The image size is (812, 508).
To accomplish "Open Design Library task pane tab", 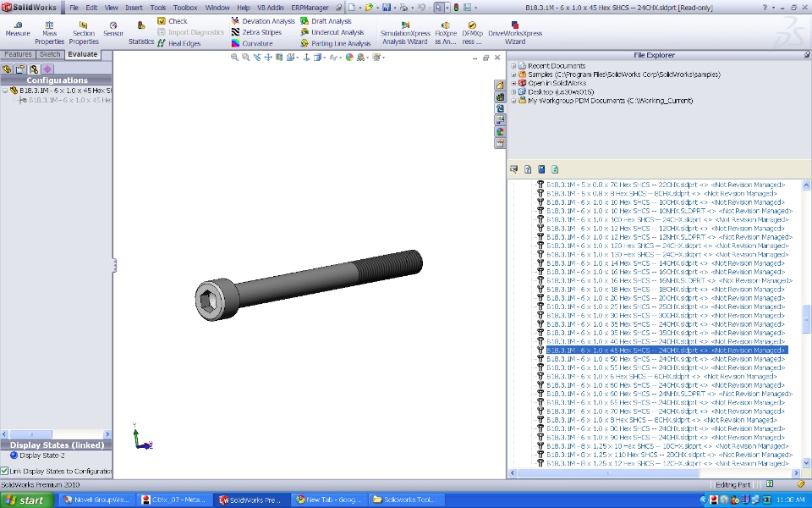I will 500,97.
